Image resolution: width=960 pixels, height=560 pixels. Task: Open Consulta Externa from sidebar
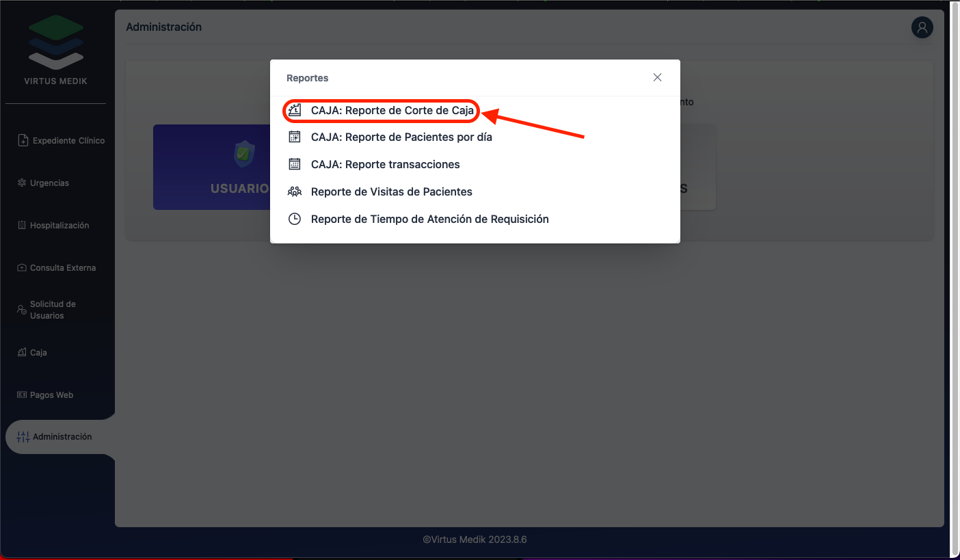click(x=62, y=268)
